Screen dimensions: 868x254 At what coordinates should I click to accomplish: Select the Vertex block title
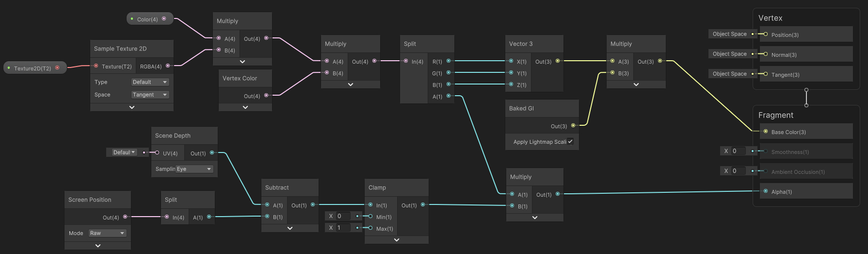coord(770,18)
